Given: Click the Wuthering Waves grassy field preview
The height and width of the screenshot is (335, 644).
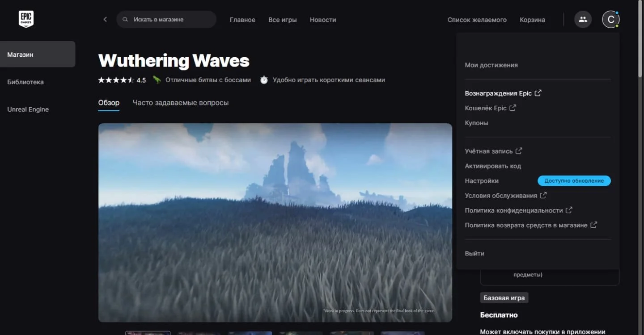Looking at the screenshot, I should click(x=275, y=222).
